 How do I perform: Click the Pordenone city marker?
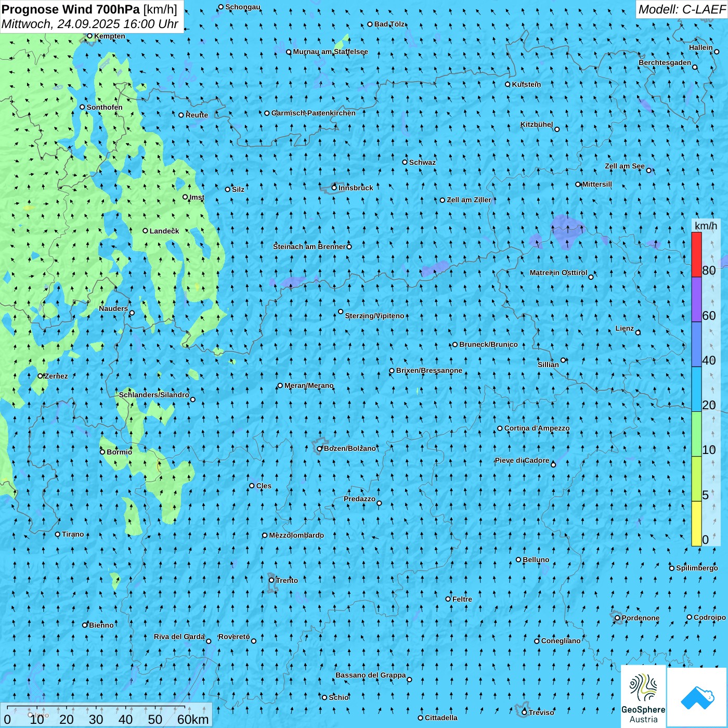point(617,618)
